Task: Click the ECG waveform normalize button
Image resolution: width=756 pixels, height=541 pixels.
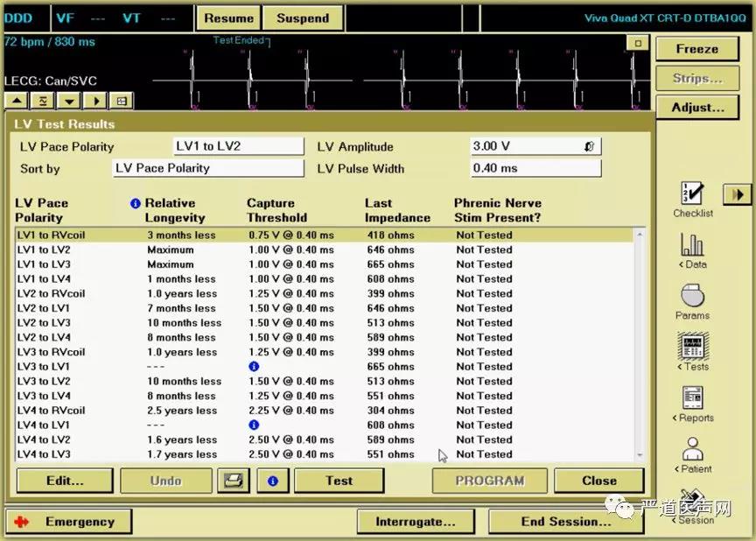Action: (43, 101)
